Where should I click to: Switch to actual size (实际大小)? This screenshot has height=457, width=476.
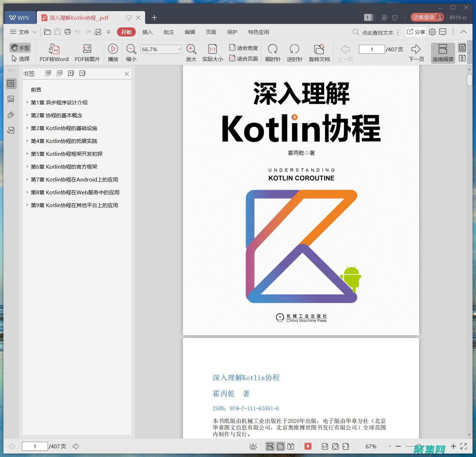tap(212, 52)
